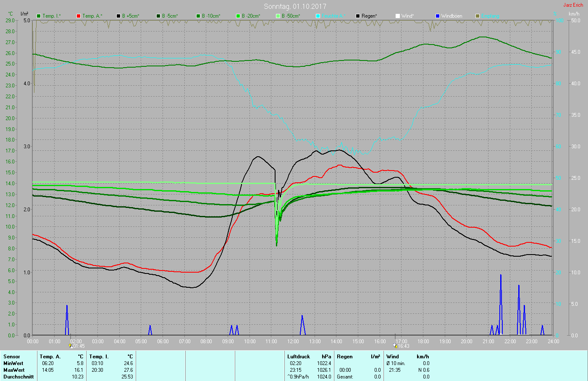Click the blue Windböen legend square

(438, 16)
